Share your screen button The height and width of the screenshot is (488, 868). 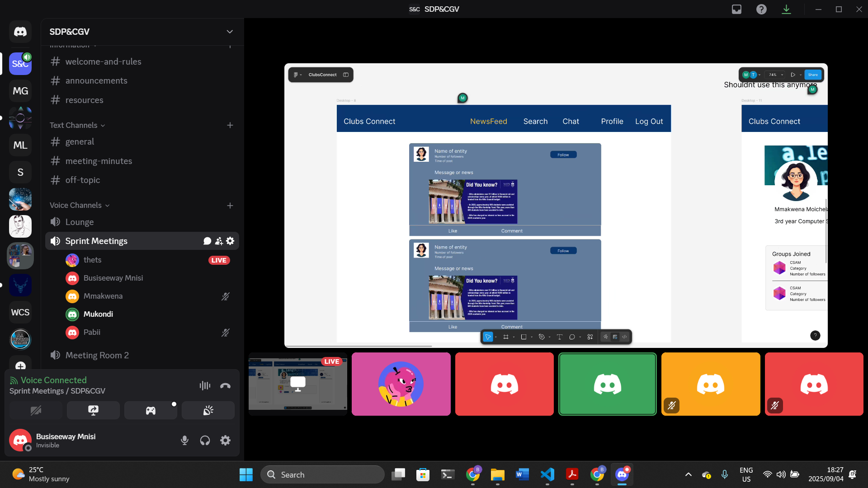pos(93,410)
